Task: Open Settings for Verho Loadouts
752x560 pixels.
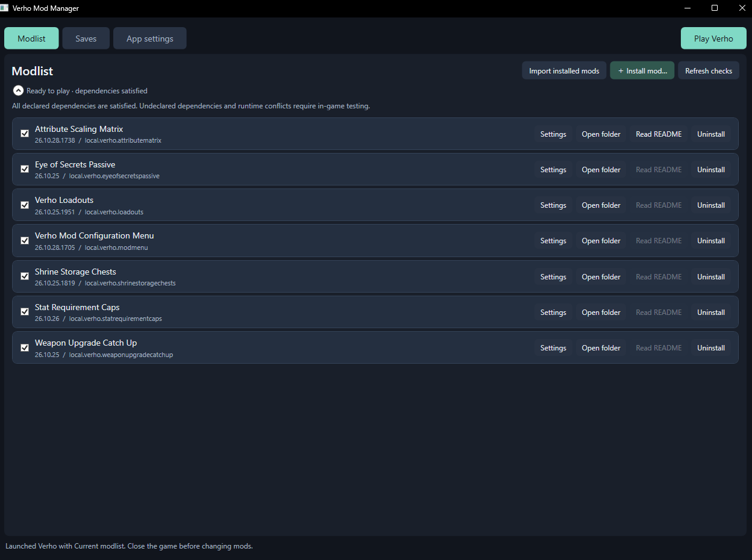Action: [x=553, y=205]
